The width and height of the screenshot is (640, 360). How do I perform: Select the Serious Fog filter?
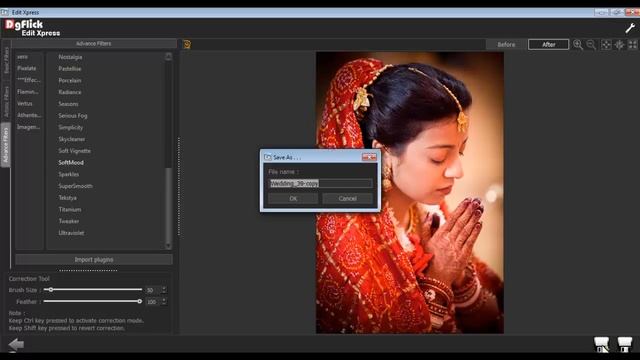(73, 116)
